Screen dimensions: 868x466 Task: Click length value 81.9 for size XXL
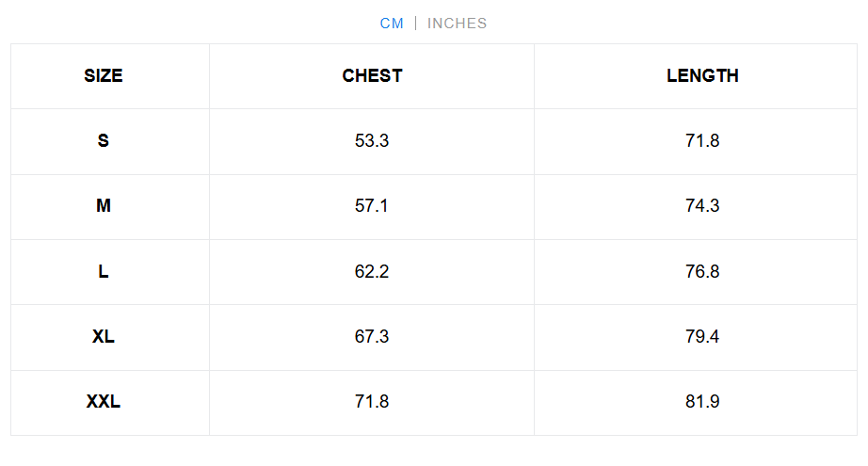click(702, 402)
